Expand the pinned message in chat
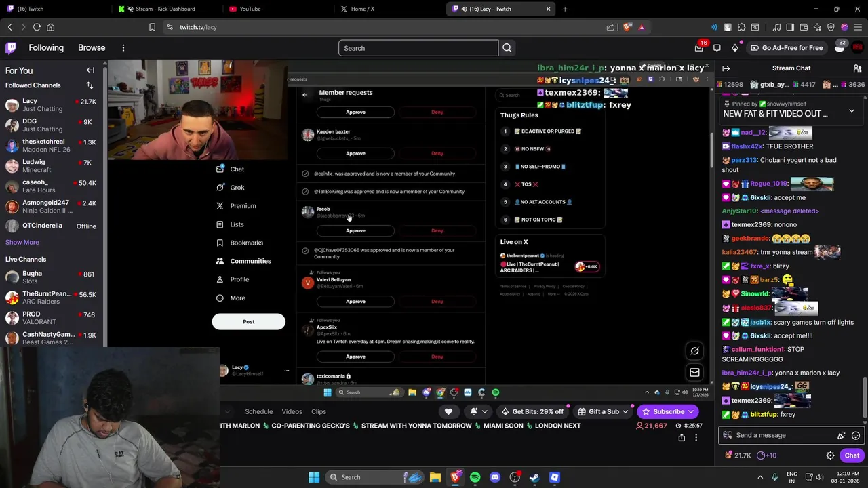Screen dimensions: 868x488 852,110
